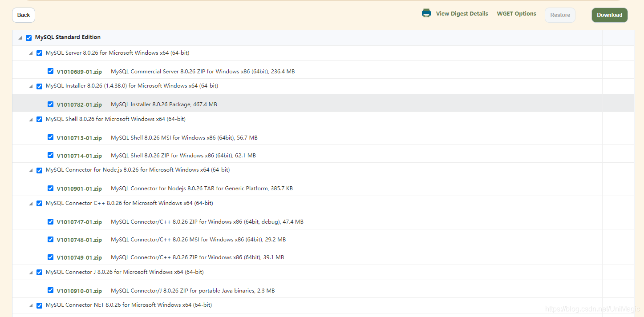This screenshot has width=644, height=317.
Task: Go Back using the Back button
Action: tap(24, 15)
